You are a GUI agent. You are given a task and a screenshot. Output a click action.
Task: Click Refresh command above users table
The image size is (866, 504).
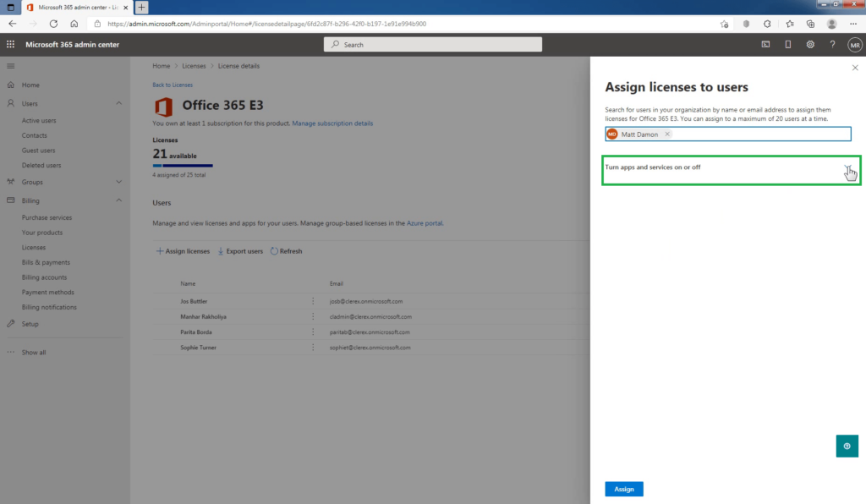click(x=286, y=251)
